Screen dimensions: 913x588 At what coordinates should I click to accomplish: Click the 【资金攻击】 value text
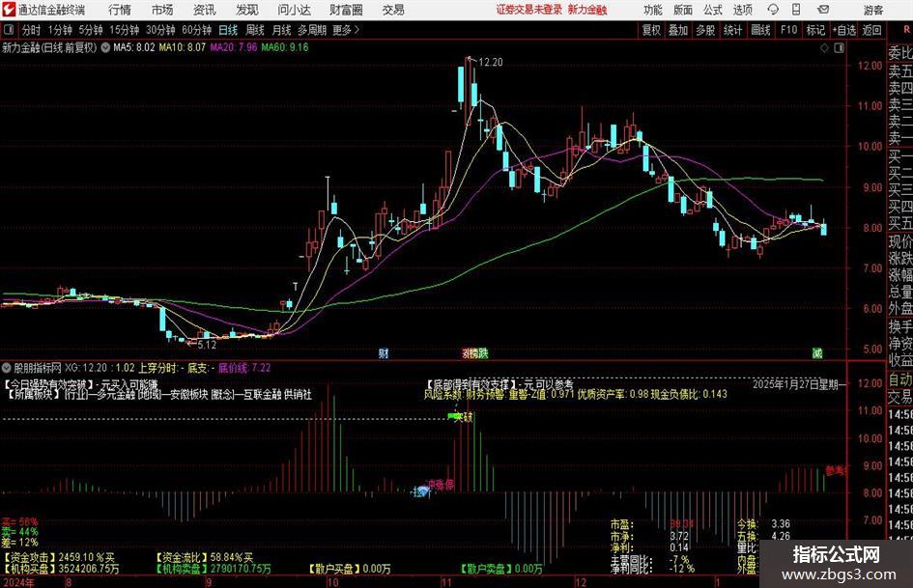tap(59, 557)
